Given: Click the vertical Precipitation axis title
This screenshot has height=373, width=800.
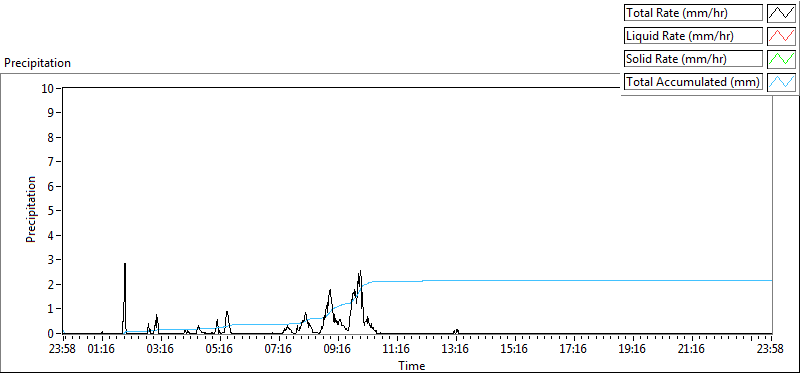Looking at the screenshot, I should 31,209.
